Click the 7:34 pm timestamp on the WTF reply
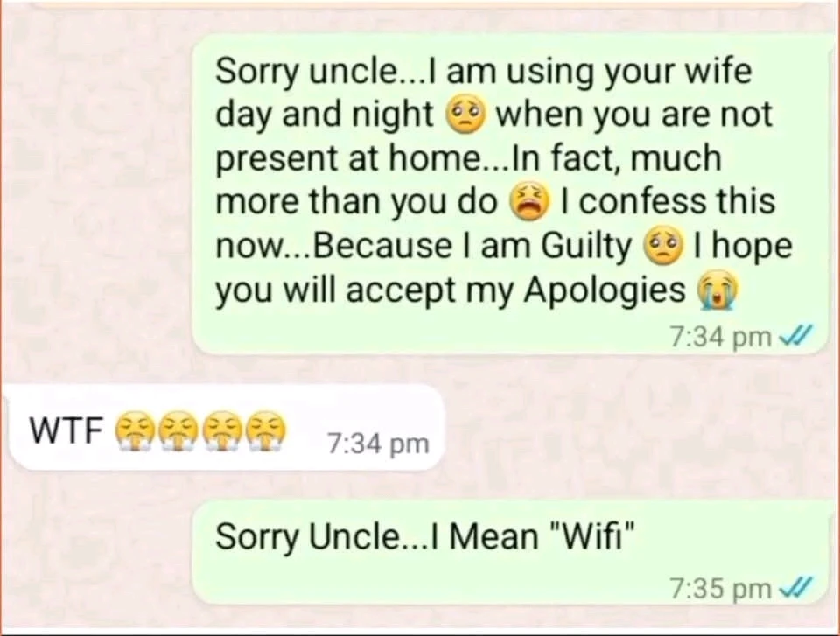Screen dimensions: 840x636 click(x=378, y=444)
